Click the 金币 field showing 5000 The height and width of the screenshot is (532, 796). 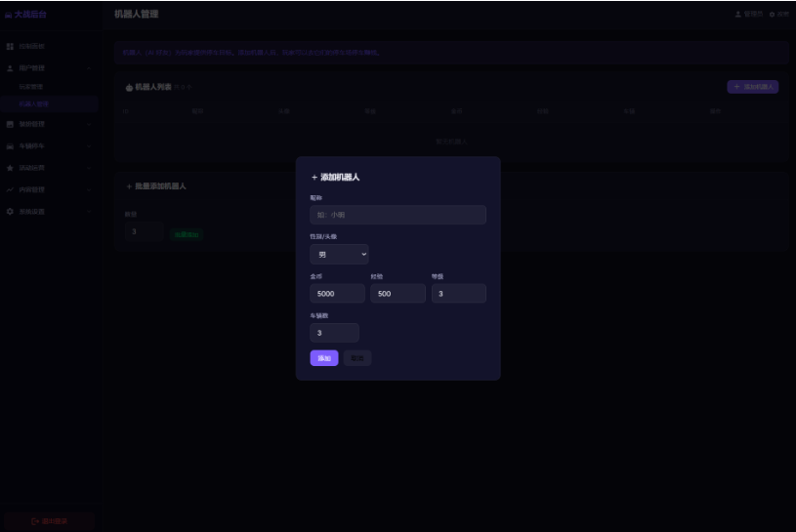point(337,293)
